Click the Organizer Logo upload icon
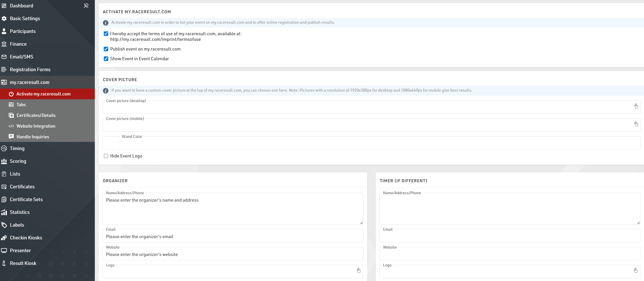The height and width of the screenshot is (281, 644). 359,271
